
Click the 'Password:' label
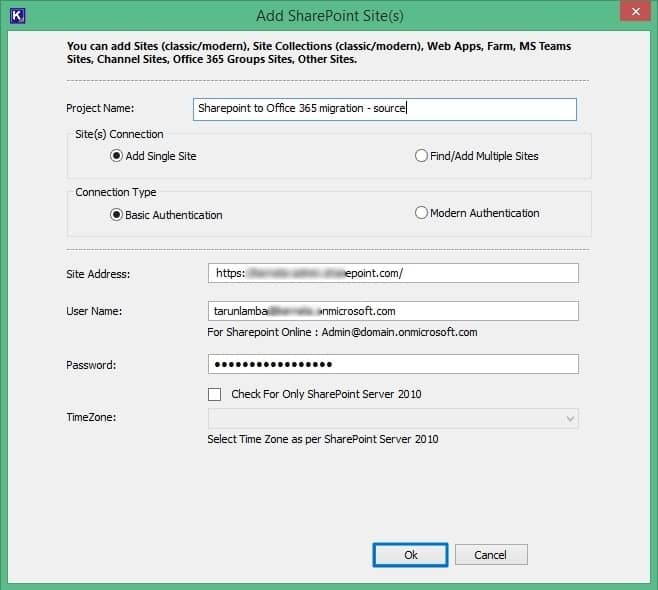coord(91,365)
